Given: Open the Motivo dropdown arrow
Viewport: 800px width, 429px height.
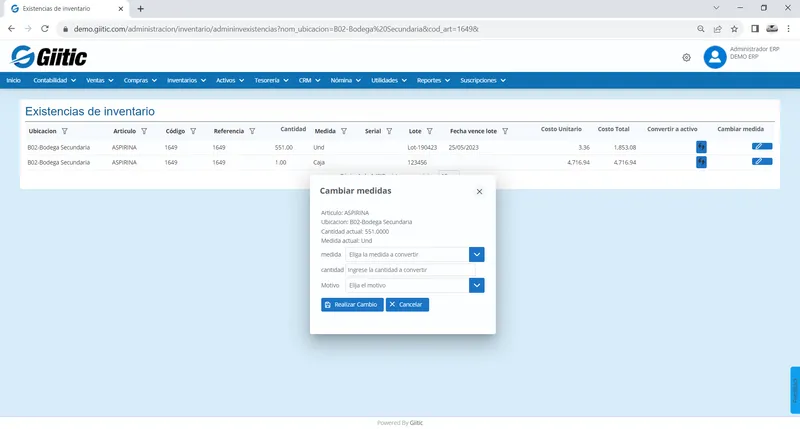Looking at the screenshot, I should [x=477, y=285].
